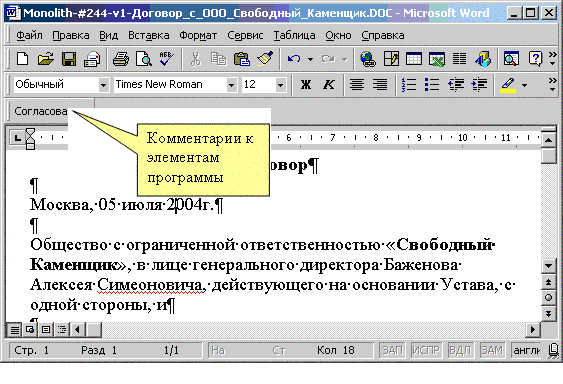Screen dimensions: 563x384
Task: Run spelling and grammar check
Action: click(x=167, y=59)
